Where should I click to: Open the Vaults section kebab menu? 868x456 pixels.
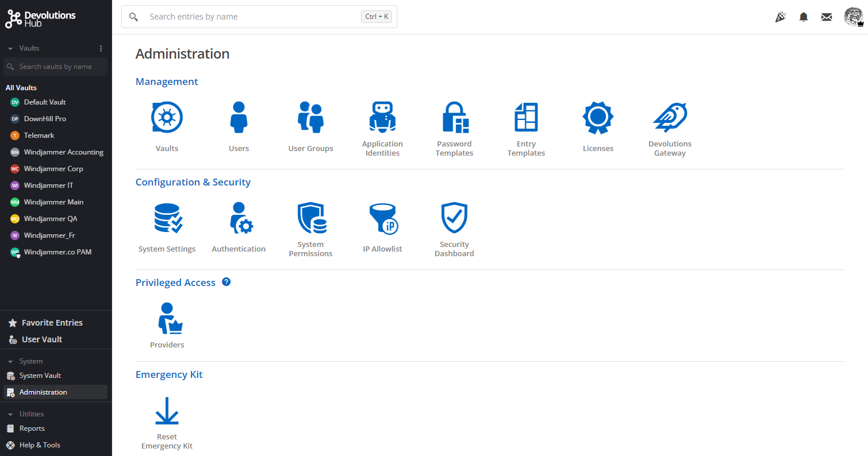[x=101, y=48]
